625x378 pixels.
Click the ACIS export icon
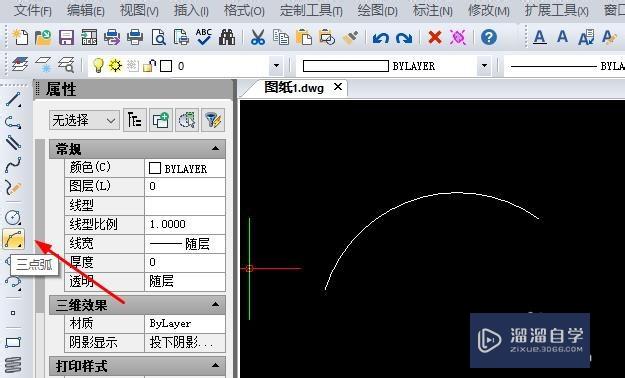pyautogui.click(x=89, y=37)
